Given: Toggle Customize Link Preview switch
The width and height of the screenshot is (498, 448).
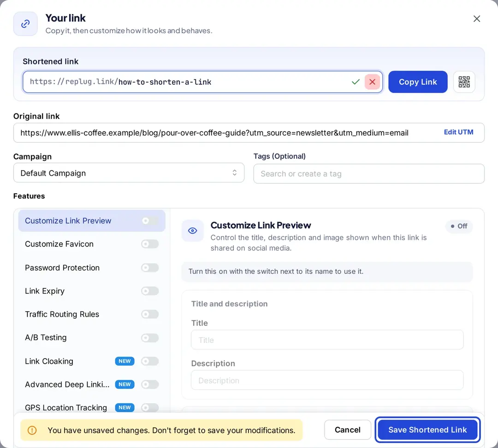Looking at the screenshot, I should 150,221.
